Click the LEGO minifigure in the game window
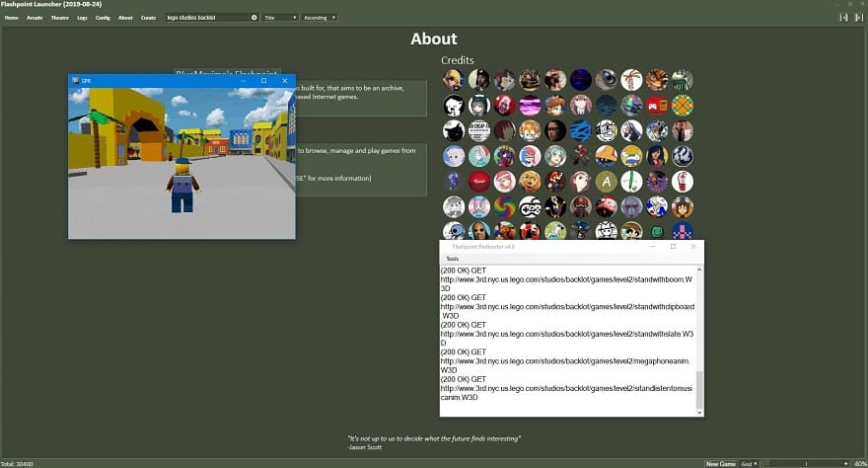 click(x=182, y=186)
